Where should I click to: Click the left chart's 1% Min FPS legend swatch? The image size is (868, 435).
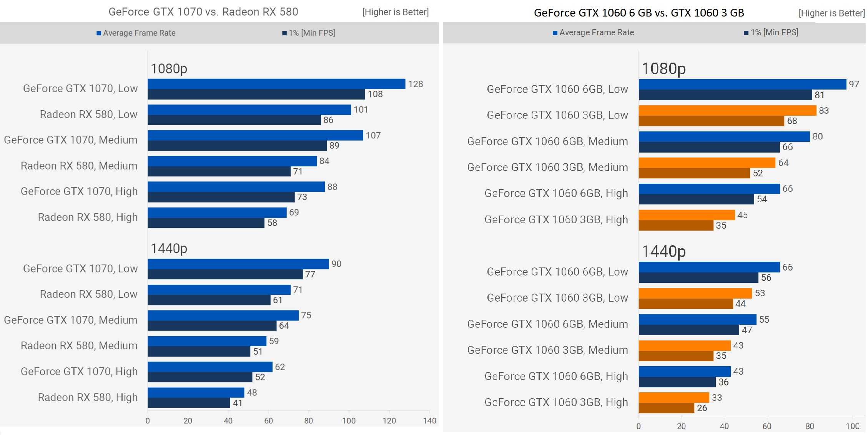(284, 33)
